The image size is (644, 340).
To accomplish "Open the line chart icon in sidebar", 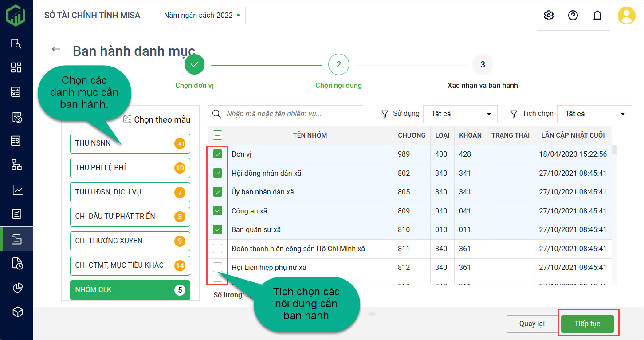I will coord(16,190).
